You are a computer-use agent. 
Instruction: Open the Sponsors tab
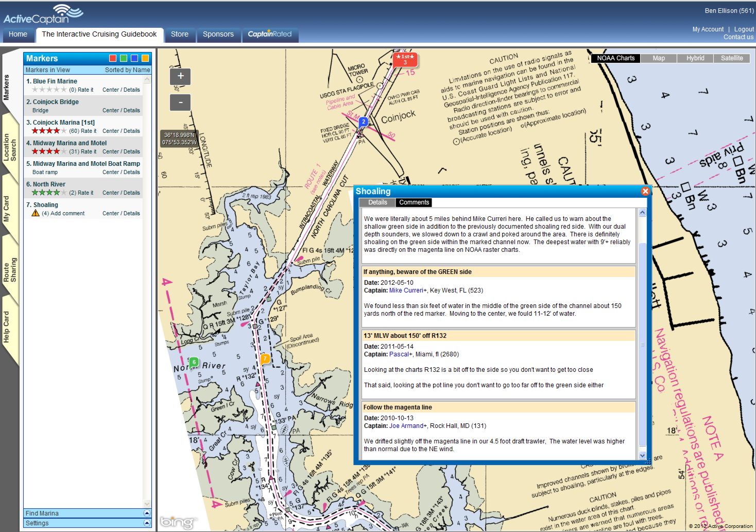click(218, 35)
